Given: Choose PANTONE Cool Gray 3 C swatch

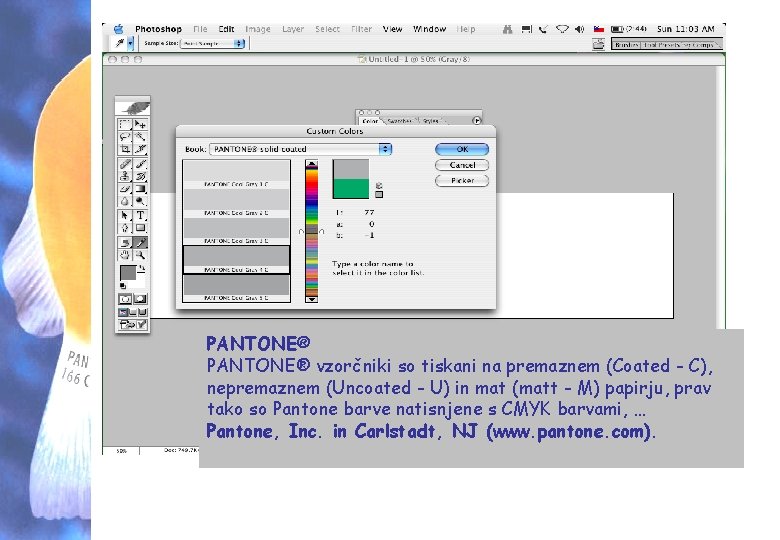Looking at the screenshot, I should point(236,231).
